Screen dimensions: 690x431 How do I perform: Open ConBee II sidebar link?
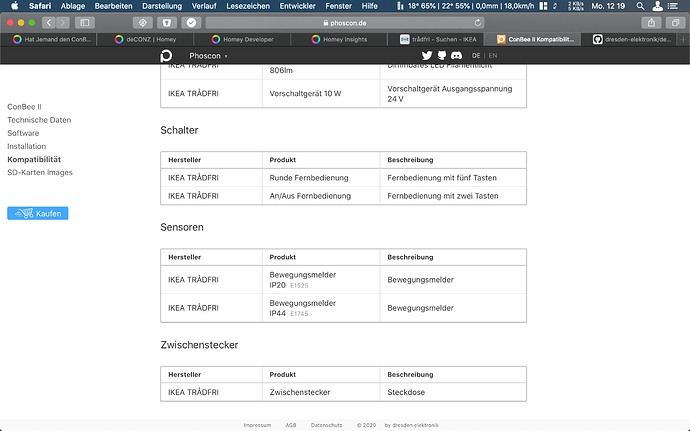(24, 107)
